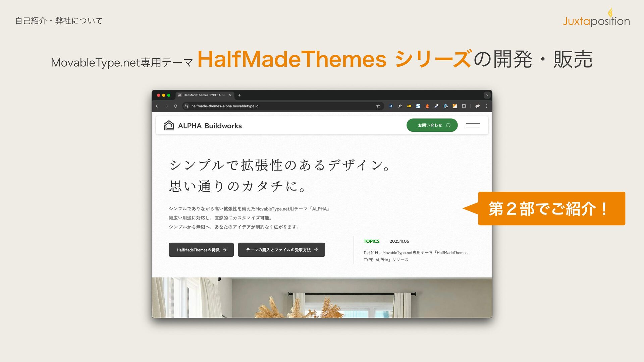
Task: Click the HalfMadeThemesの特徴 button
Action: coord(201,250)
